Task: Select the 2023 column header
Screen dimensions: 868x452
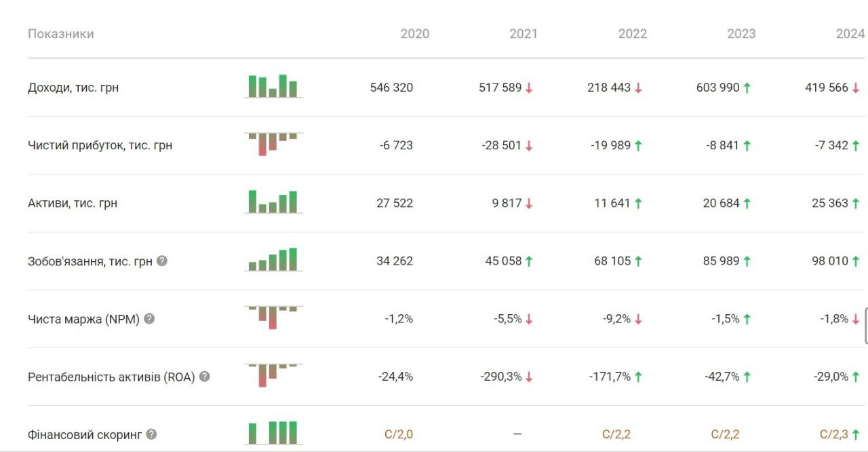Action: 741,34
